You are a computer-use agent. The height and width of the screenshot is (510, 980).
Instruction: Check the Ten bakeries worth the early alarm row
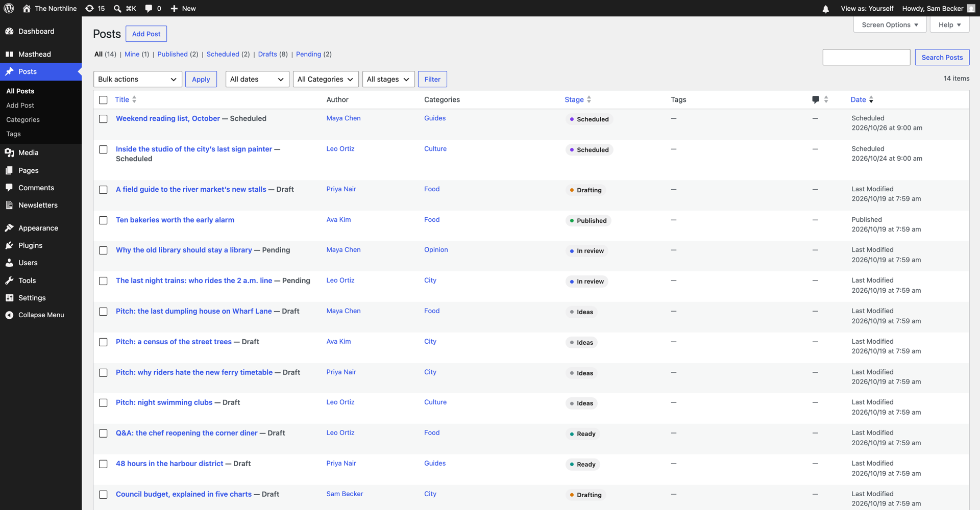[x=103, y=220]
